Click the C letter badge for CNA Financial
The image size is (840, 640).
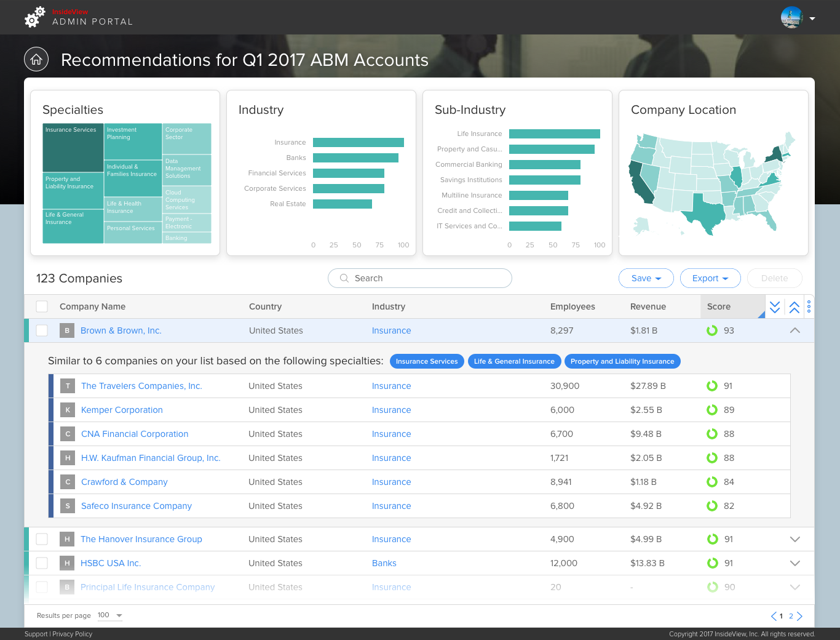coord(68,434)
